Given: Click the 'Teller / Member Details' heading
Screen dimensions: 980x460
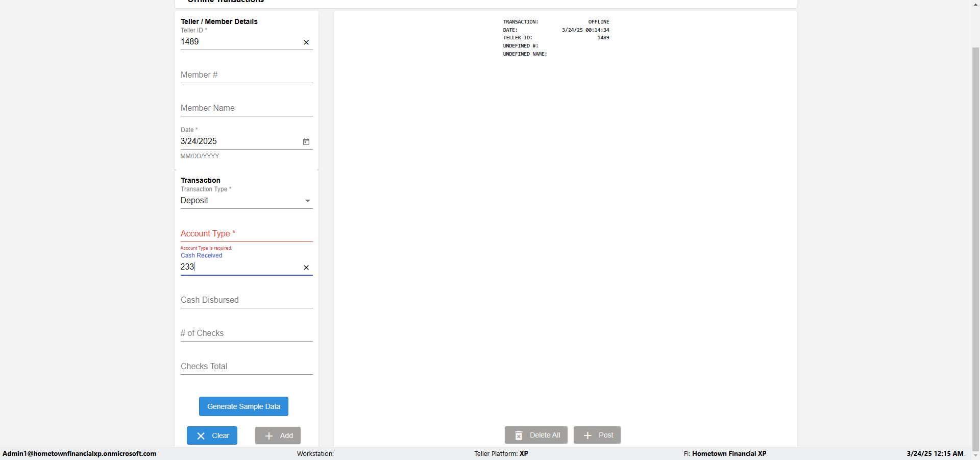Looking at the screenshot, I should pyautogui.click(x=219, y=21).
